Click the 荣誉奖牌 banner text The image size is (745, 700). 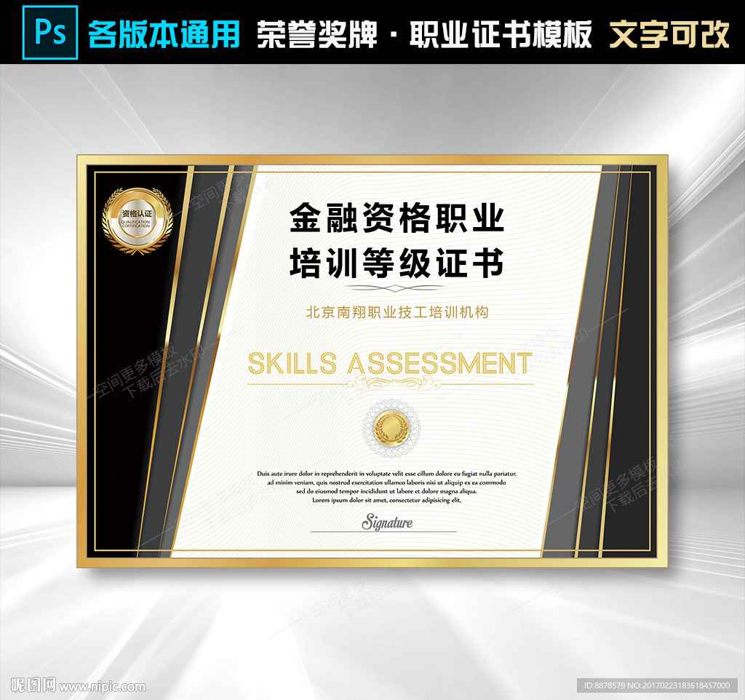click(317, 34)
